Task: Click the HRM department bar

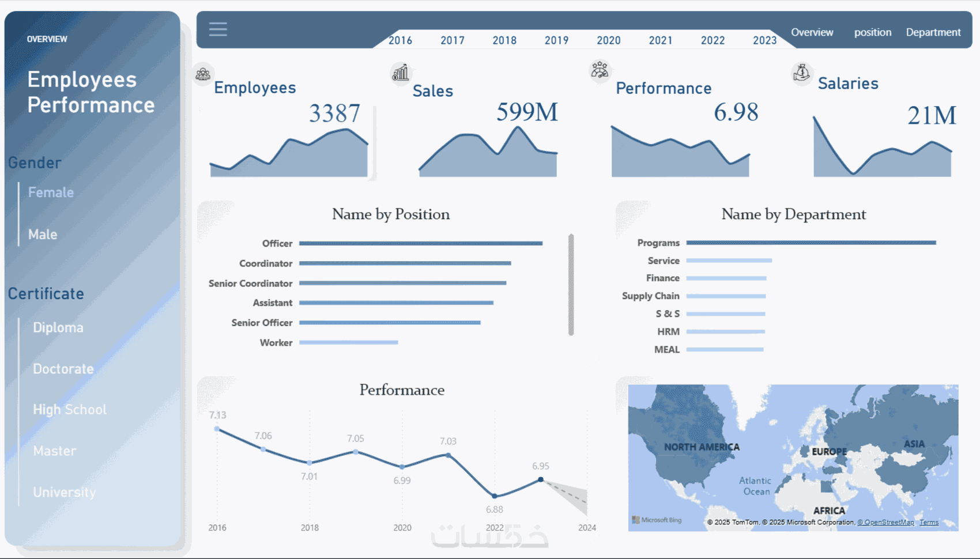Action: click(x=726, y=332)
